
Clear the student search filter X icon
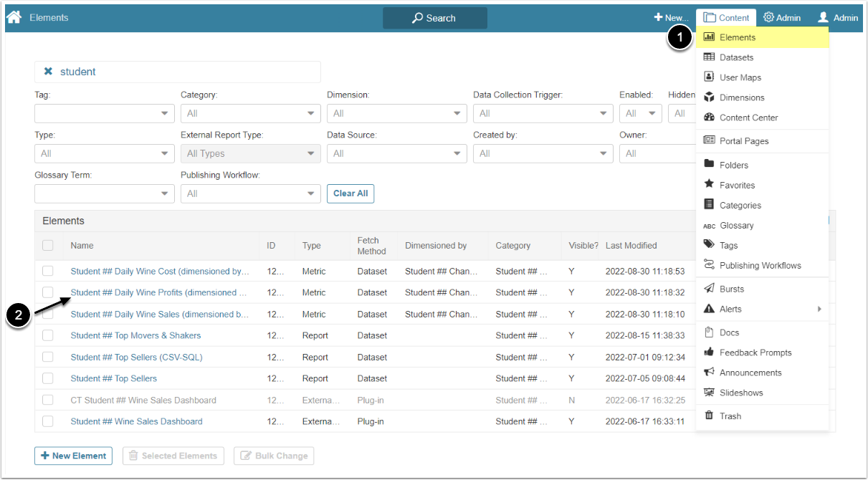pyautogui.click(x=48, y=72)
